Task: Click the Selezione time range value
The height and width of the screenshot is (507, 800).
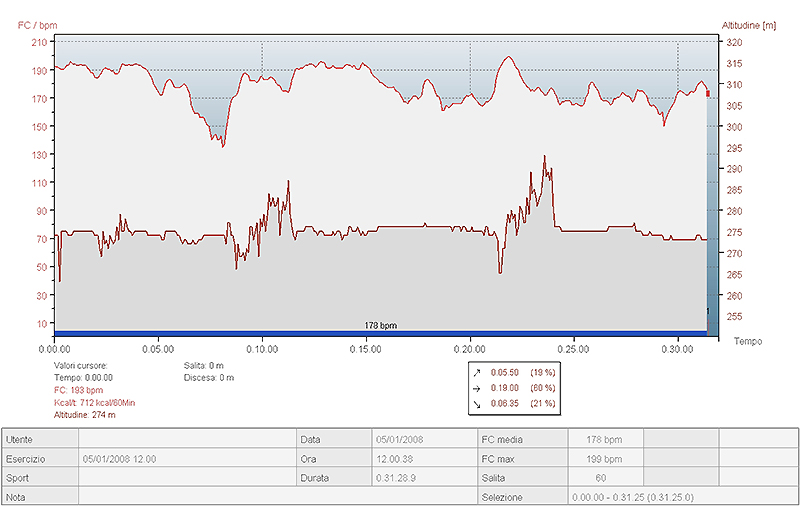Action: [632, 497]
